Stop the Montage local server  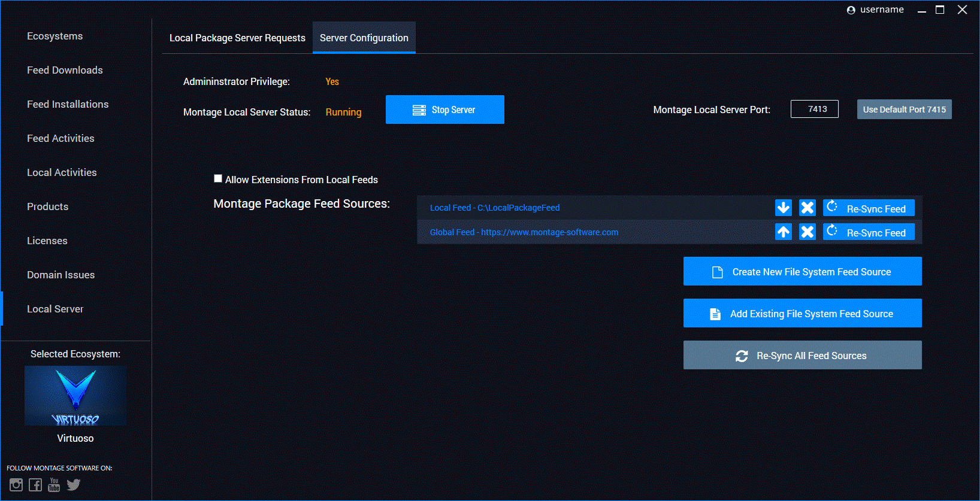(x=445, y=110)
